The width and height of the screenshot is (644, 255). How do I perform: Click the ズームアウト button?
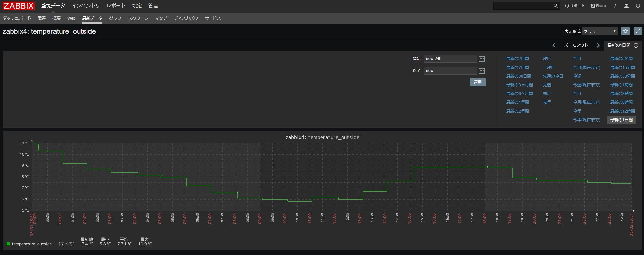(x=576, y=45)
